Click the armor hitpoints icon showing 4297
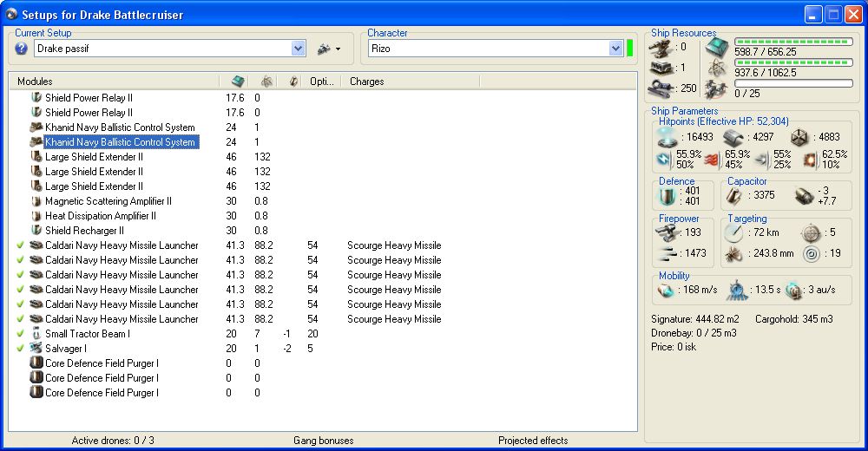This screenshot has width=868, height=451. 734,137
